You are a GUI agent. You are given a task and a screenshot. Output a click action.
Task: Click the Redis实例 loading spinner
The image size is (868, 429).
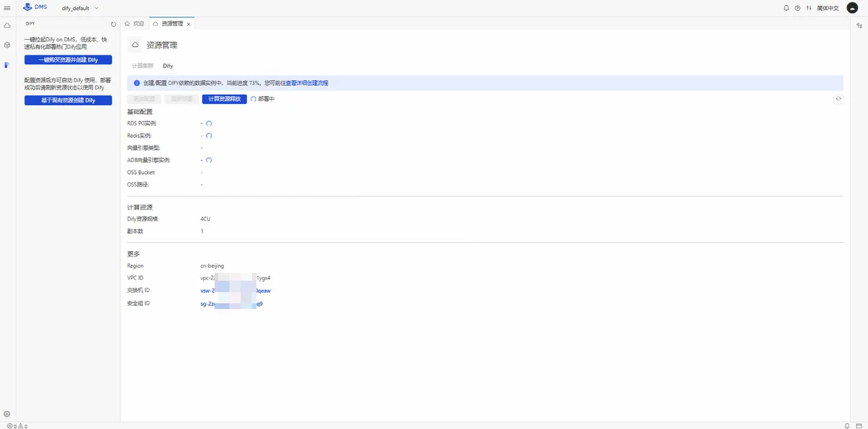point(209,136)
